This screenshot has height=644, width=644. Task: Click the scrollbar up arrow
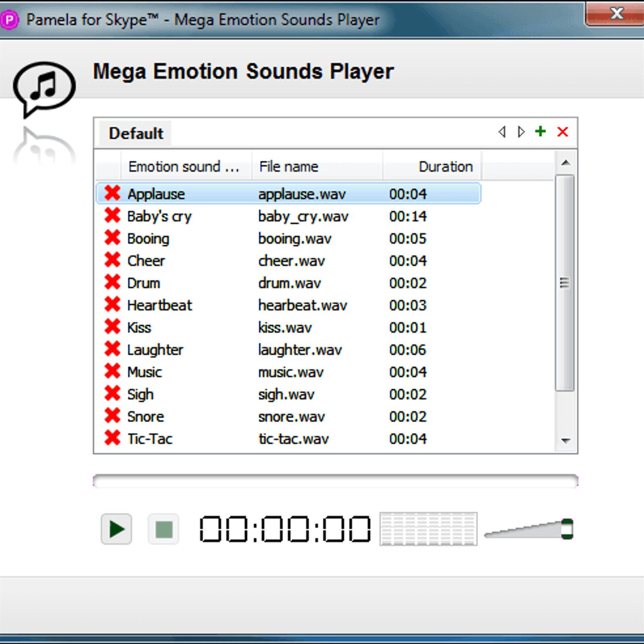566,163
